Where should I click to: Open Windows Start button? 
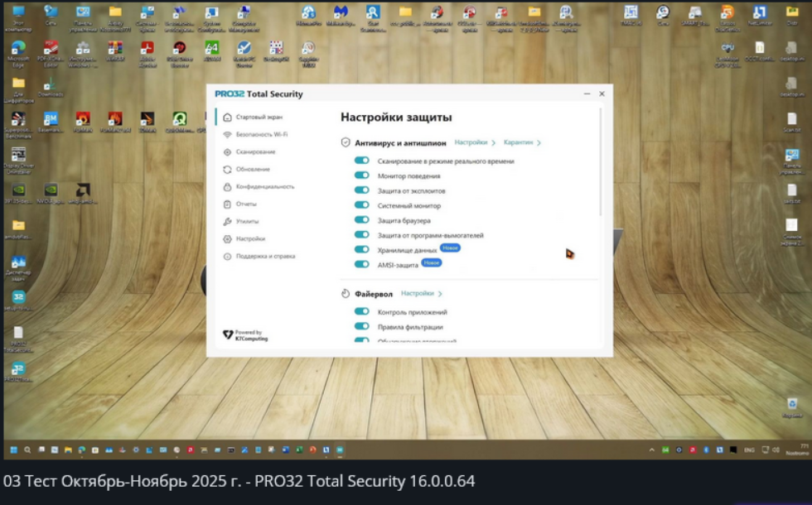[x=13, y=450]
